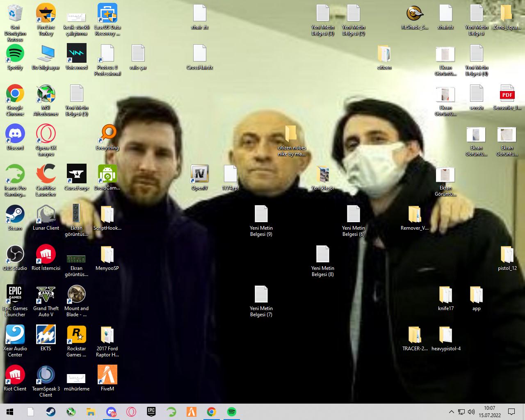The width and height of the screenshot is (525, 420).
Task: Open the volume control in tray
Action: 471,412
